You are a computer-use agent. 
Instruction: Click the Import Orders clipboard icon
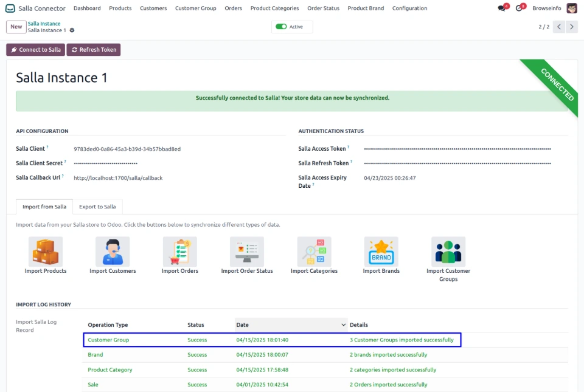[x=180, y=252]
